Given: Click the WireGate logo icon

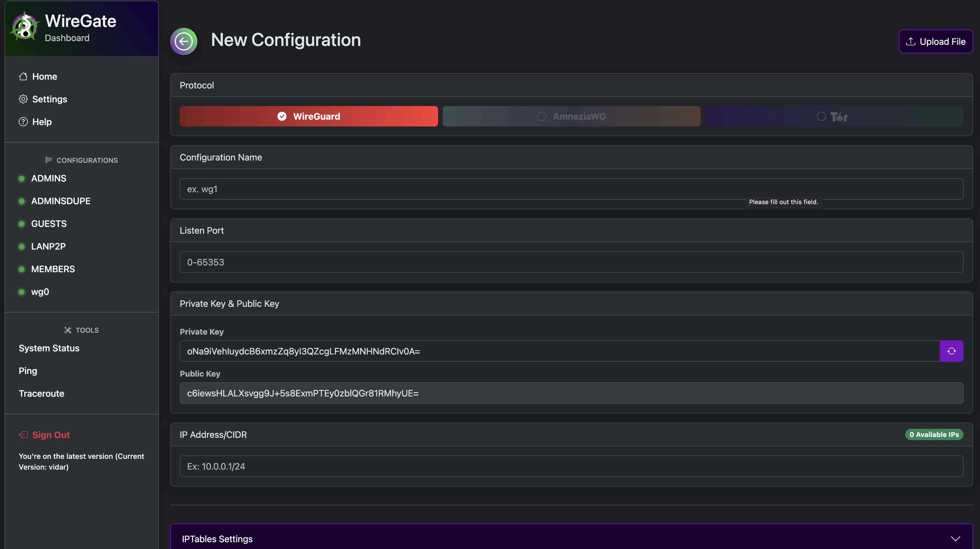Looking at the screenshot, I should pyautogui.click(x=25, y=26).
